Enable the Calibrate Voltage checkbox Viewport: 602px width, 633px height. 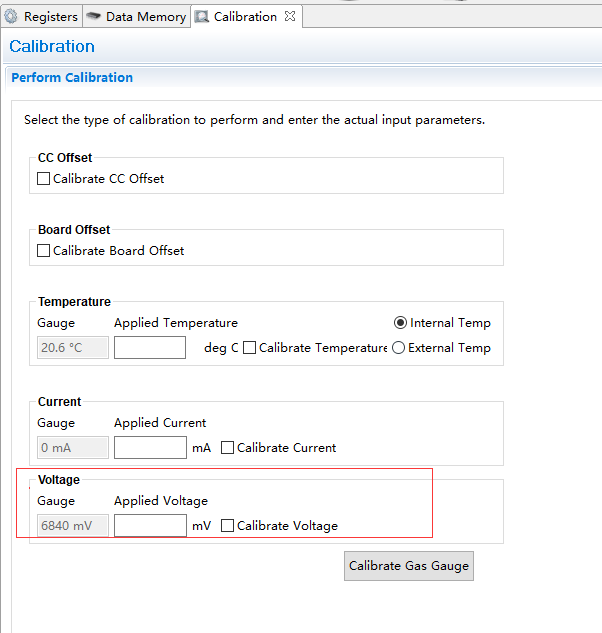[228, 526]
